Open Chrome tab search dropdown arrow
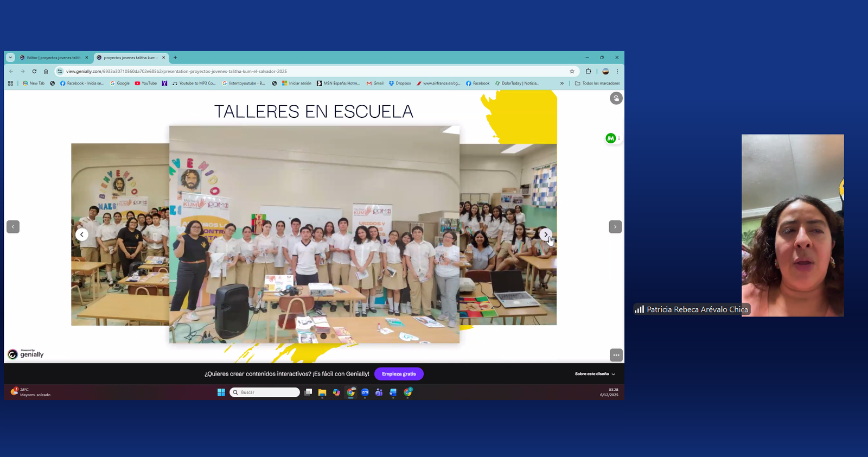The width and height of the screenshot is (868, 457). [x=10, y=58]
